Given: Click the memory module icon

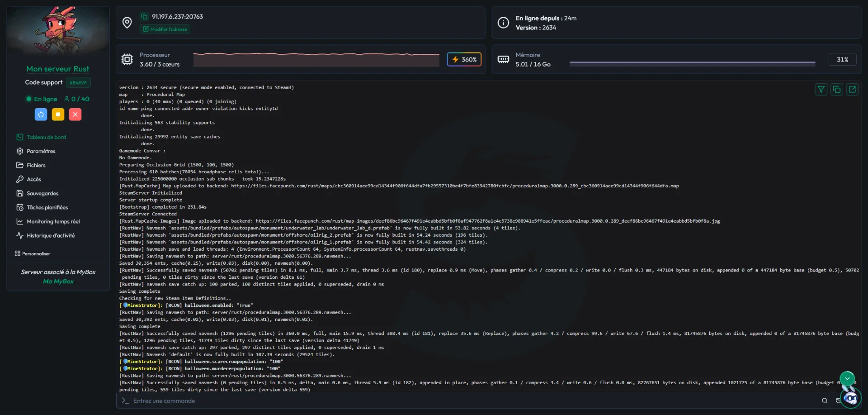Looking at the screenshot, I should coord(503,59).
